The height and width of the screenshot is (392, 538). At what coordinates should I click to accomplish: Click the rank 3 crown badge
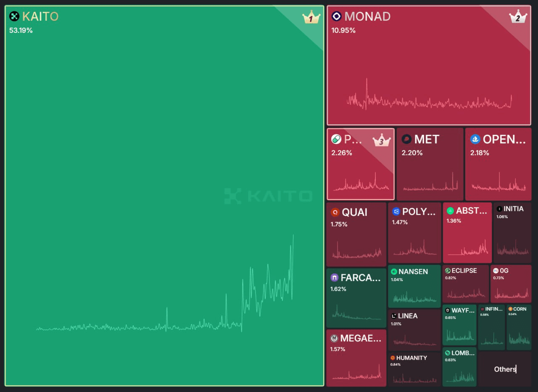pos(381,140)
